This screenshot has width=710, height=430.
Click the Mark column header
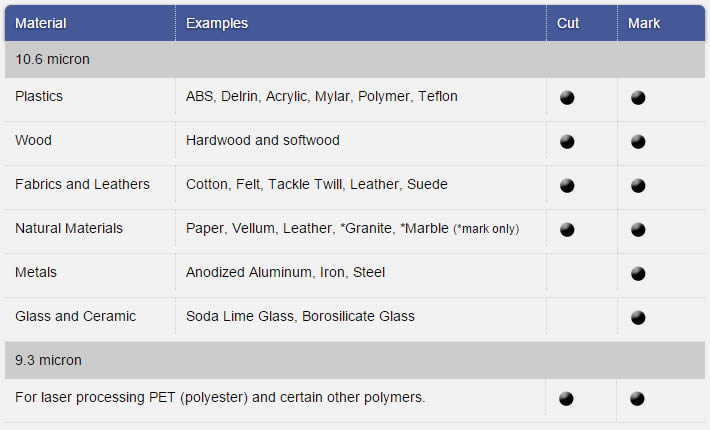[x=644, y=23]
